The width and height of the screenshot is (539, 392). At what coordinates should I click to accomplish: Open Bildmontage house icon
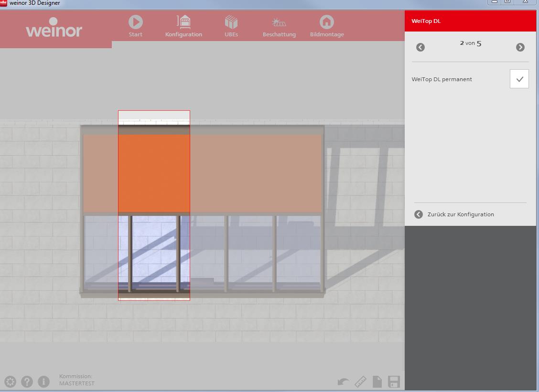point(327,22)
